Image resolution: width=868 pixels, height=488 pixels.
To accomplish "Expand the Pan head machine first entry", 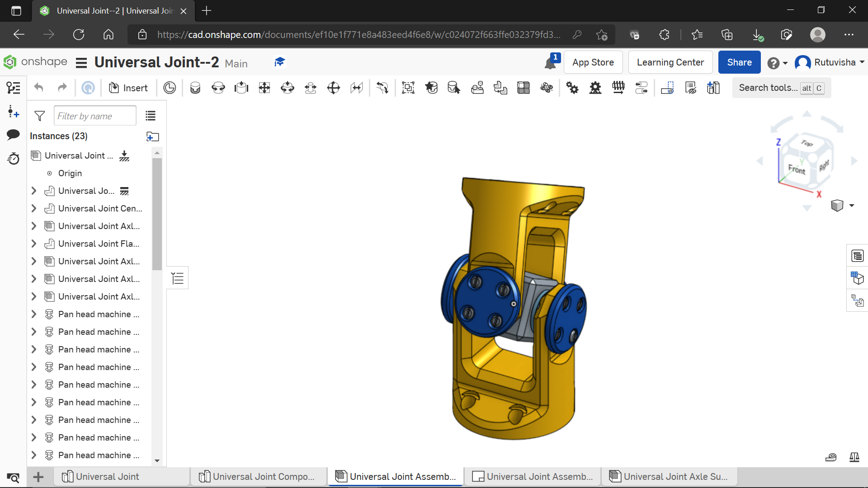I will [x=34, y=314].
